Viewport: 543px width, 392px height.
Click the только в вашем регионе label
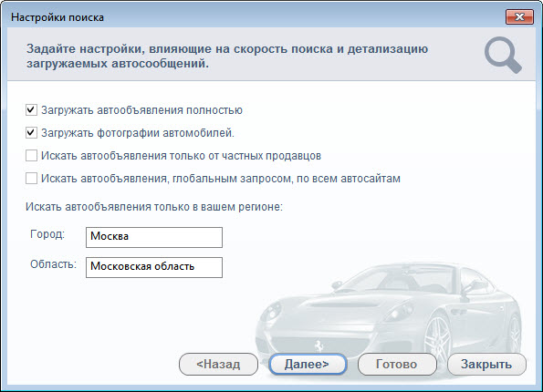tap(153, 207)
